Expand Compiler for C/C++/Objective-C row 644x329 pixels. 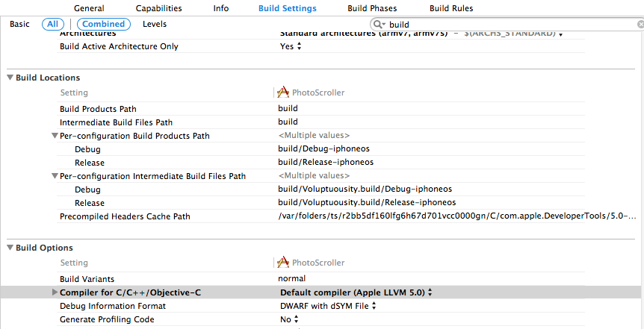55,292
